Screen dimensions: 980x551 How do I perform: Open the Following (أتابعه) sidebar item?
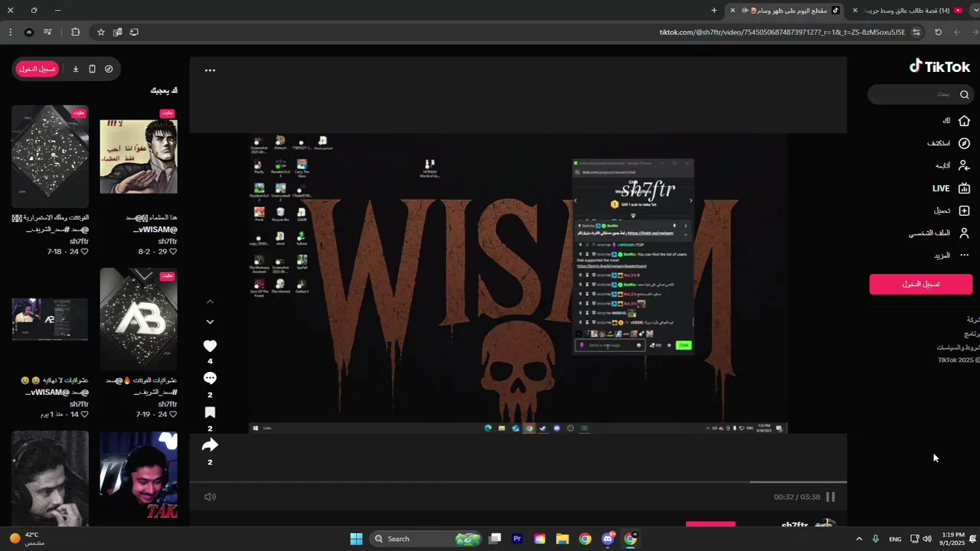952,165
